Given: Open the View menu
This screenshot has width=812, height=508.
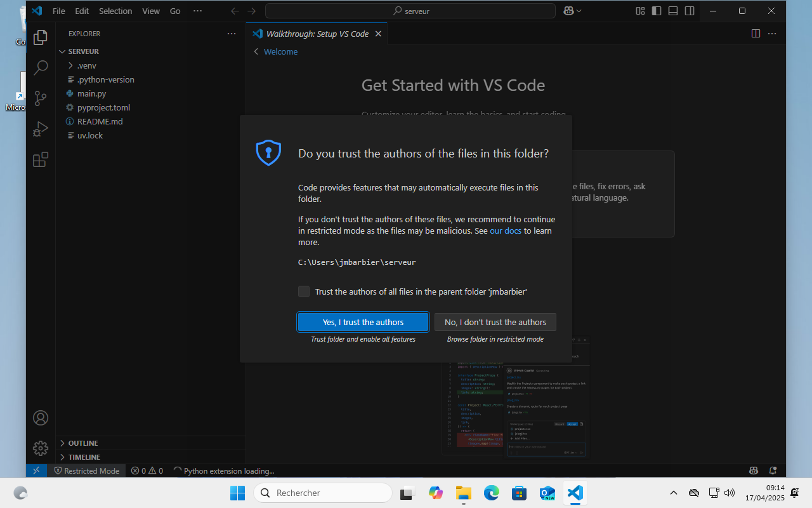Looking at the screenshot, I should click(151, 11).
